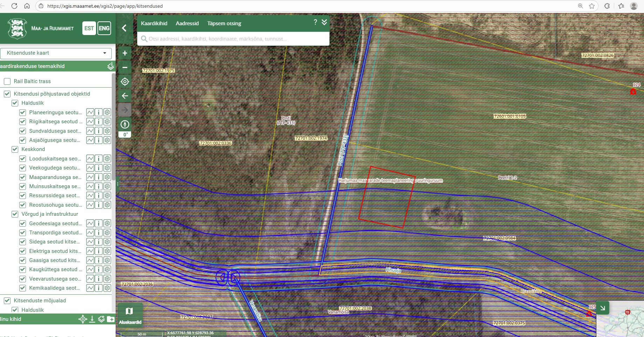Go back to previous map view

[125, 96]
